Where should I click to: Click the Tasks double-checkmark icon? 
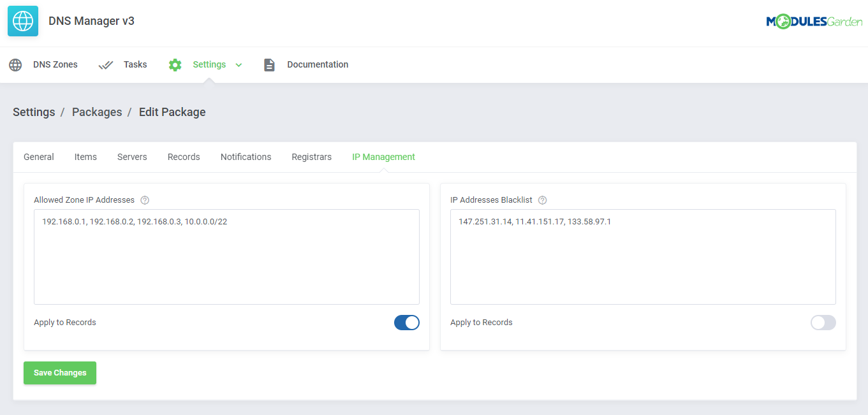click(x=106, y=65)
